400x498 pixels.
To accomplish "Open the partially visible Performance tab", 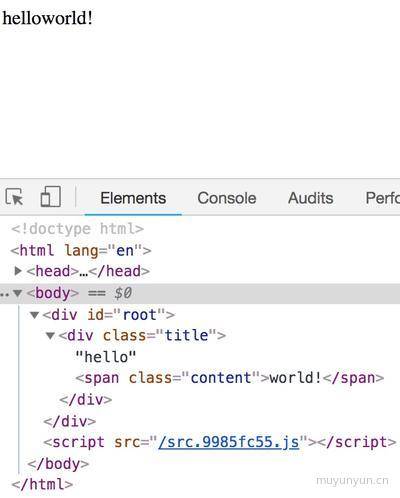I will tap(382, 198).
